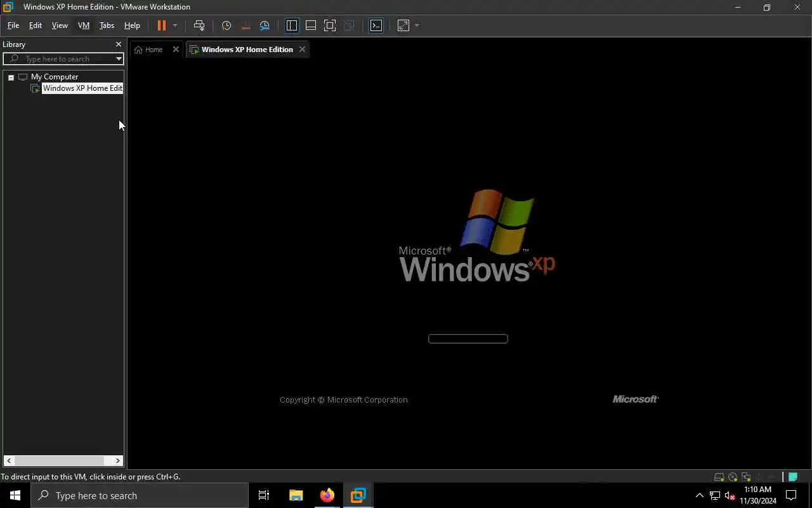This screenshot has width=812, height=508.
Task: Click the stretch guest display icon
Action: pyautogui.click(x=403, y=25)
